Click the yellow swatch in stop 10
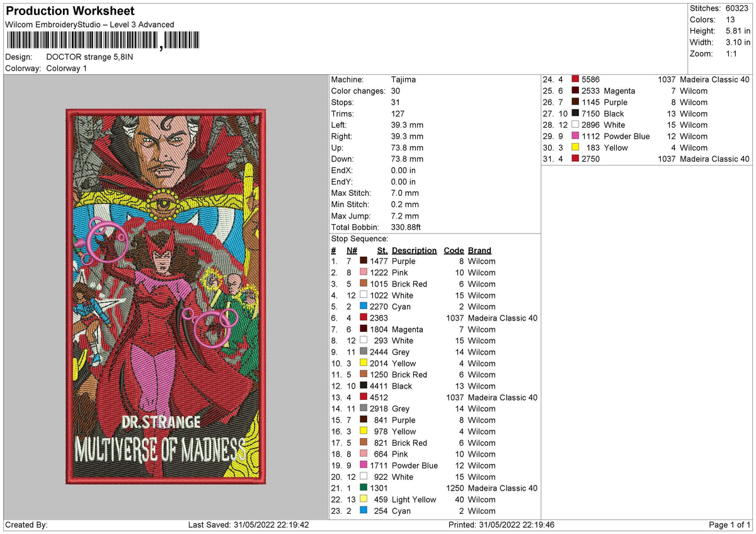756x534 pixels. coord(364,363)
